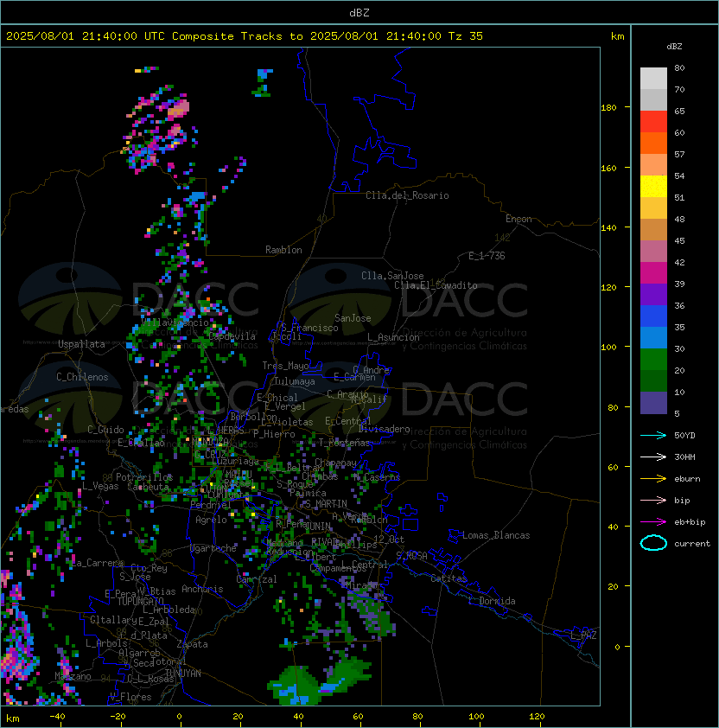Click the Lomas_Blancas map label
The height and width of the screenshot is (728, 719).
(x=496, y=535)
